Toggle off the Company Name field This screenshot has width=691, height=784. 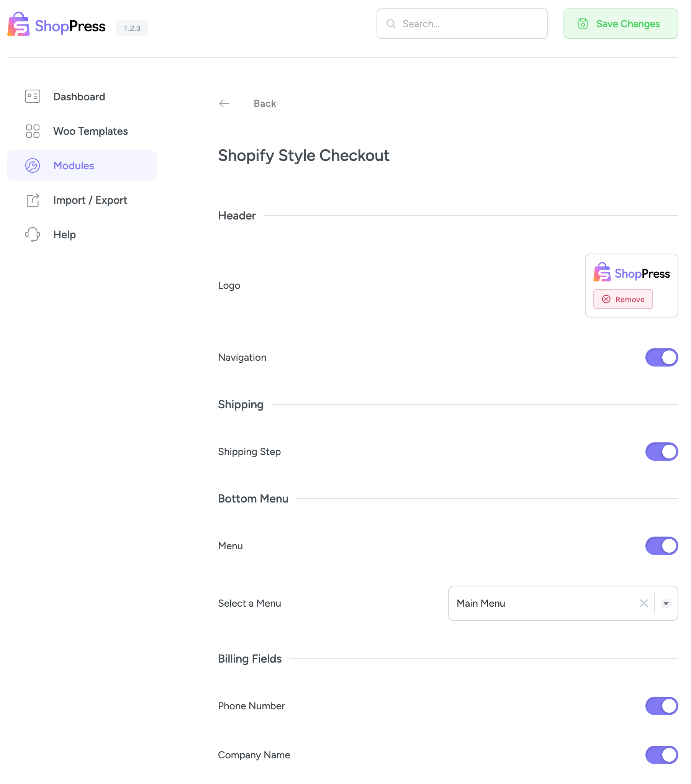662,755
